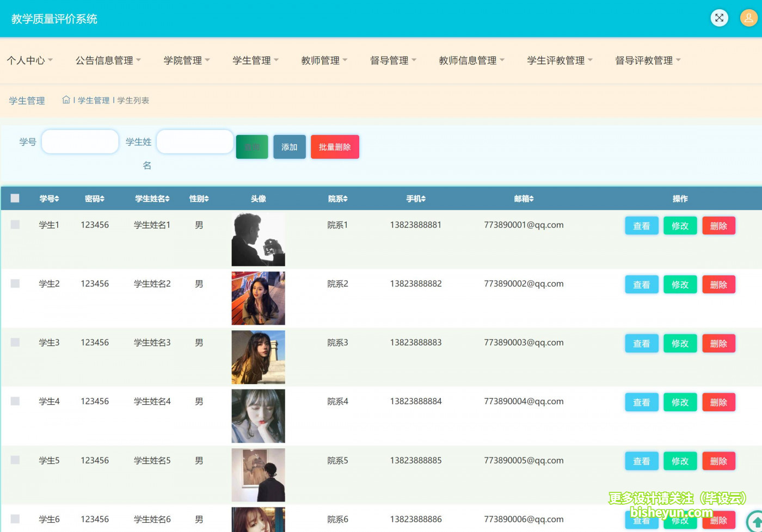762x532 pixels.
Task: Click the back-to-top arrow at bottom right
Action: pos(755,521)
